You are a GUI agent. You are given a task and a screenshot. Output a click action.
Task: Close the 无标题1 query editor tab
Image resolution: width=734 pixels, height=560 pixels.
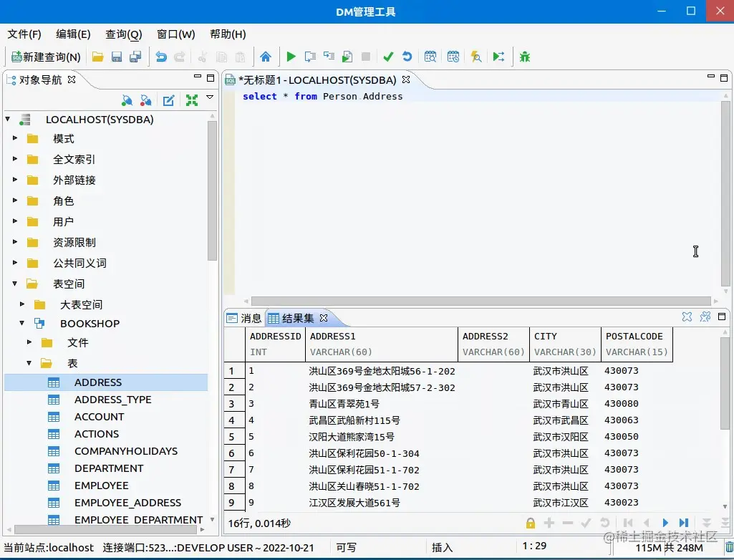[x=406, y=80]
